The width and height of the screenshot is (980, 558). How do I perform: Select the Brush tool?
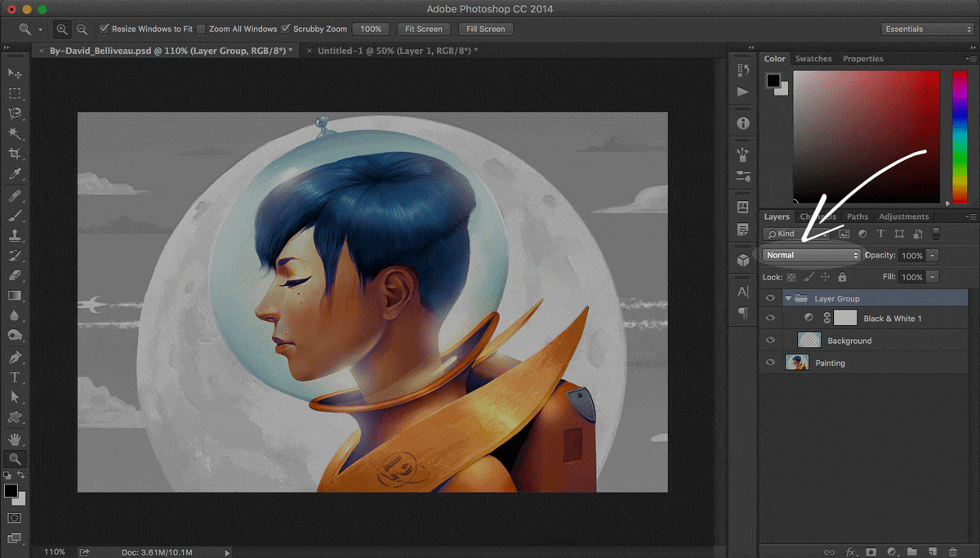[15, 217]
